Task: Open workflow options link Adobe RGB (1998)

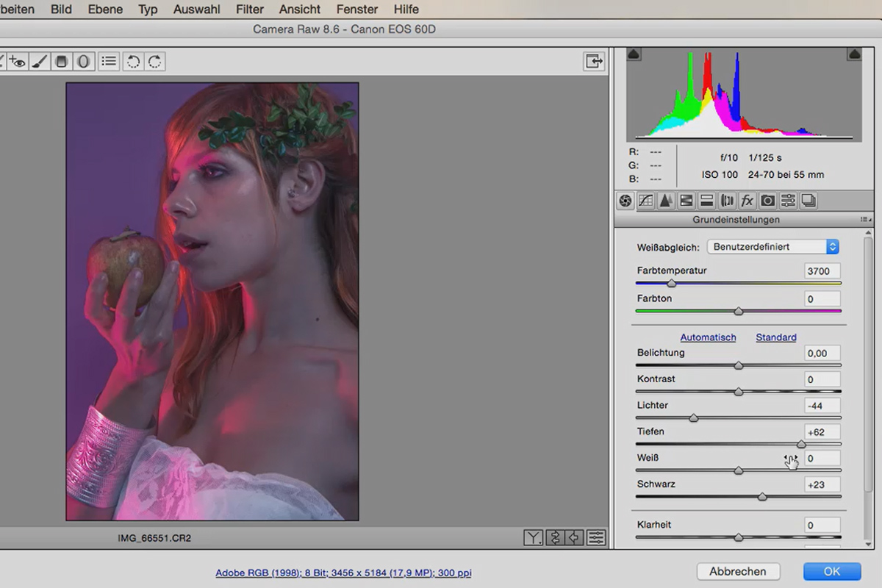Action: (343, 573)
